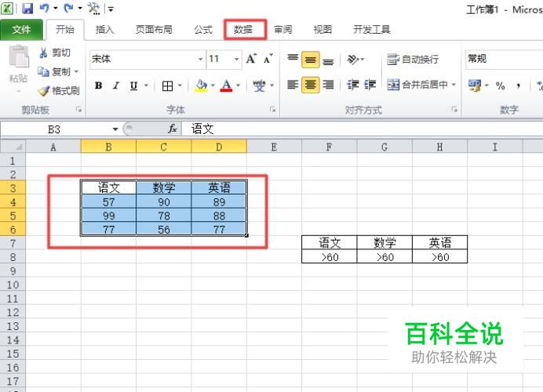
Task: Click the increase indent icon
Action: click(370, 85)
